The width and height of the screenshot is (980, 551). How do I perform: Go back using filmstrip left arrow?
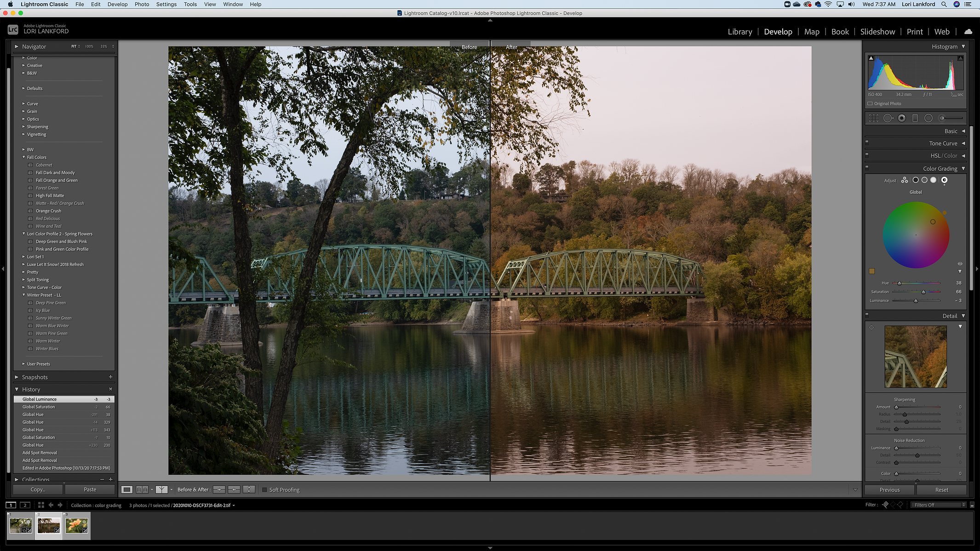pyautogui.click(x=51, y=505)
